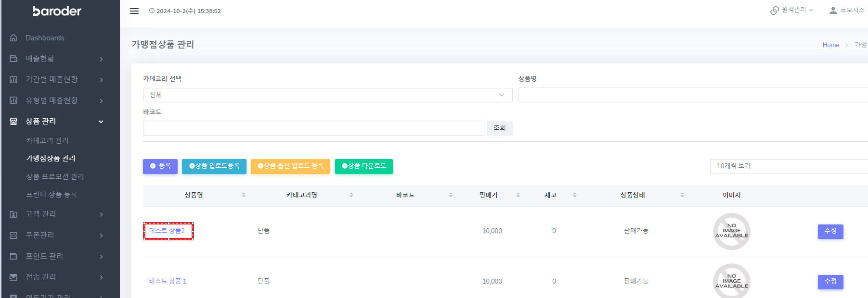Open the 원격관리 dropdown in header

(x=792, y=10)
